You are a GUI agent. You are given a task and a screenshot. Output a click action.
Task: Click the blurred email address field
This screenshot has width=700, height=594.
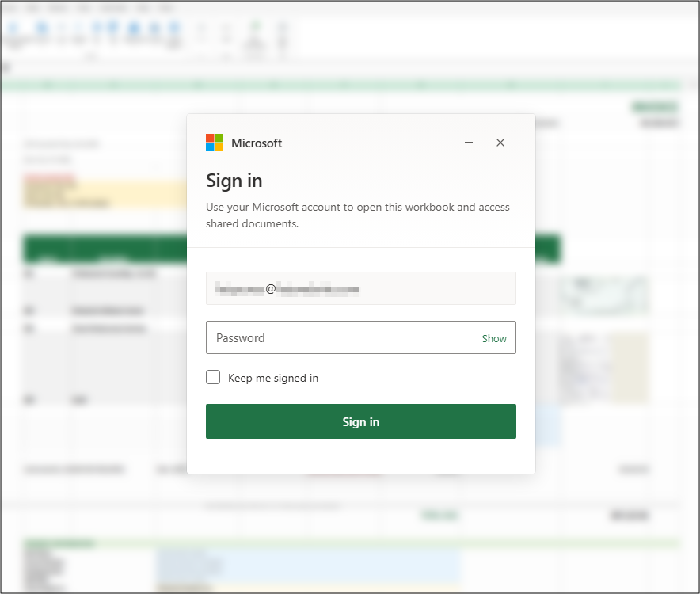[x=361, y=288]
